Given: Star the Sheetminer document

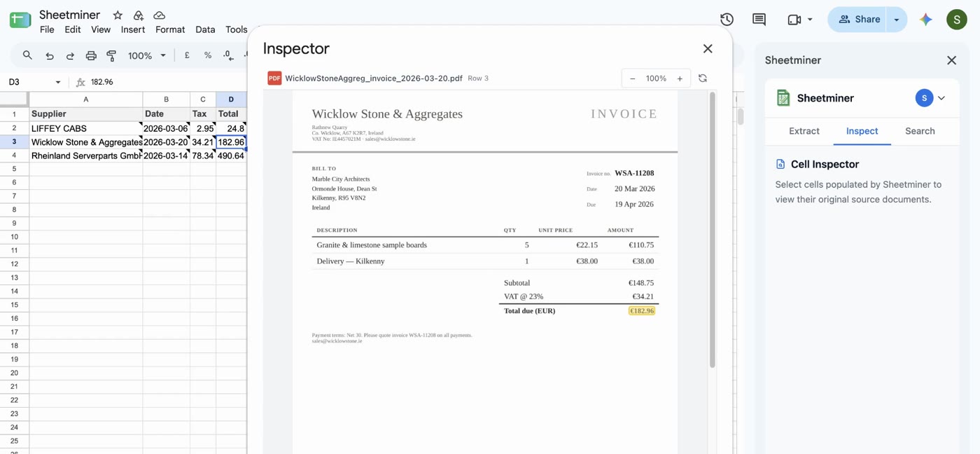Looking at the screenshot, I should 118,15.
